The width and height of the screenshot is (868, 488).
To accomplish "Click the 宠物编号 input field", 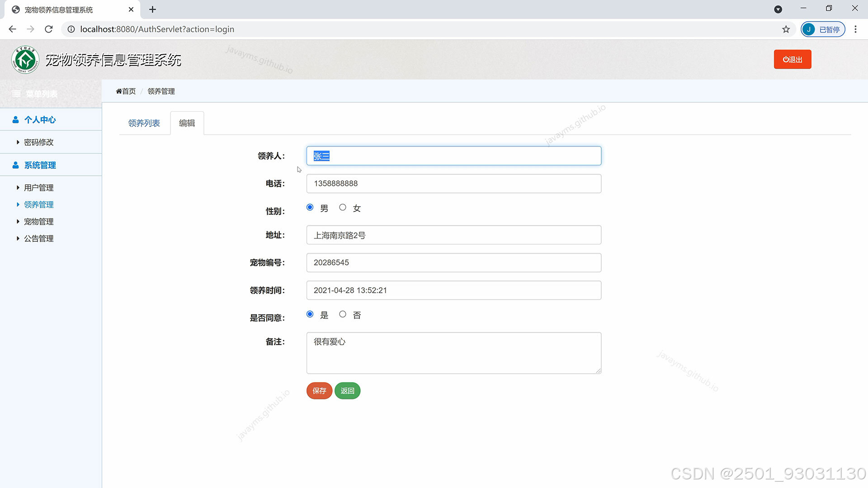I will point(453,263).
